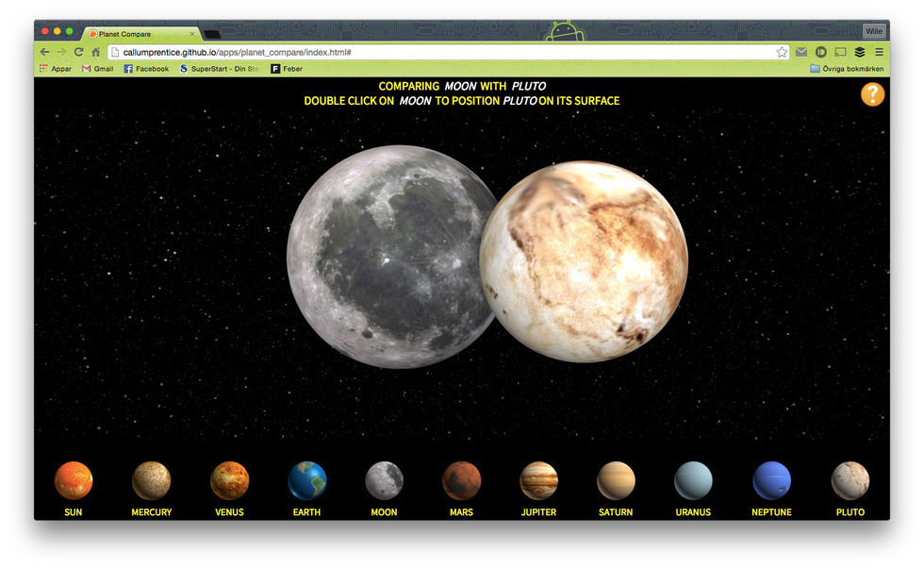Reload the page with the refresh button
Image resolution: width=924 pixels, height=569 pixels.
pyautogui.click(x=78, y=52)
